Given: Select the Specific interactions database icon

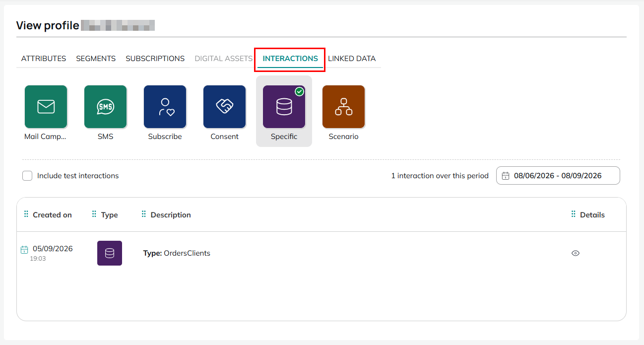Looking at the screenshot, I should coord(284,107).
